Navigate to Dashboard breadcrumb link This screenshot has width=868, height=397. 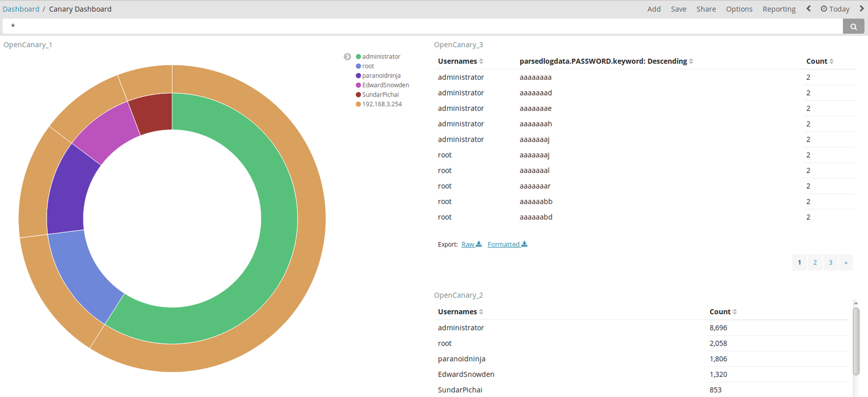(21, 9)
